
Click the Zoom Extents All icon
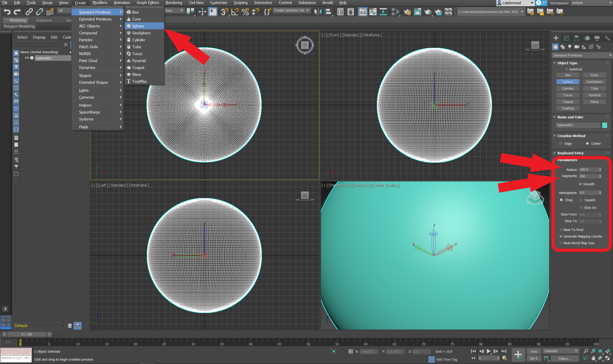(x=608, y=351)
